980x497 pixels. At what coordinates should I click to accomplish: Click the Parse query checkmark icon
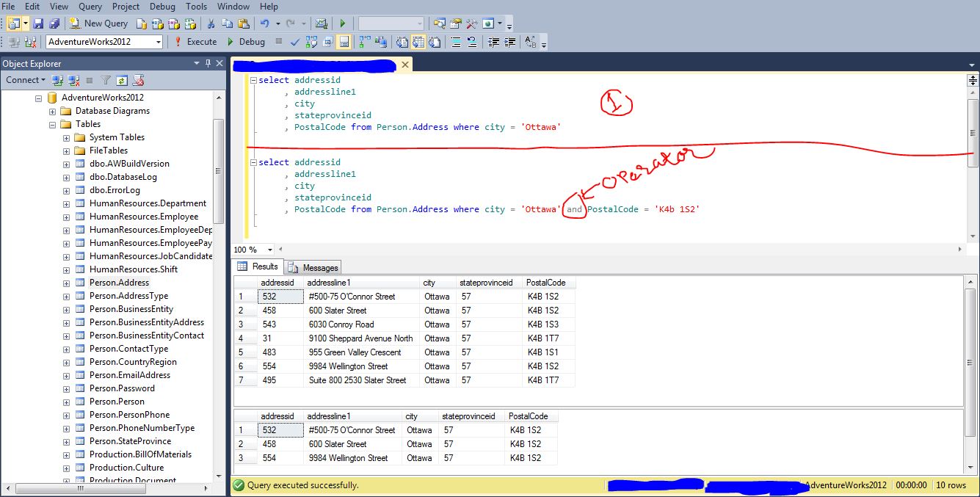tap(294, 42)
